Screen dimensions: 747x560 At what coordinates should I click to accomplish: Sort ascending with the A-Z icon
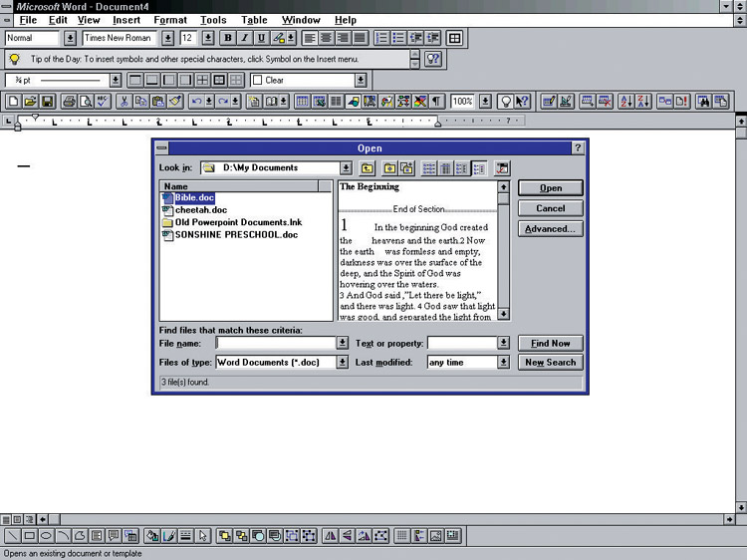pos(626,101)
